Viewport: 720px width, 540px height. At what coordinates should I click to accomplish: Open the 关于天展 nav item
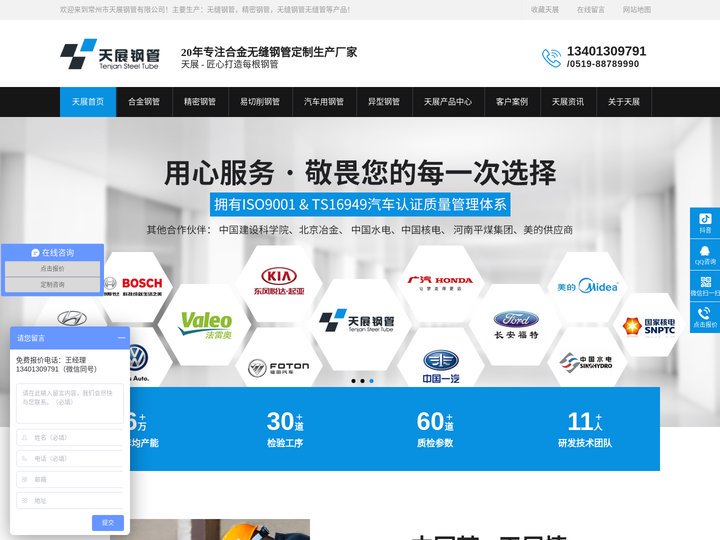tap(624, 101)
